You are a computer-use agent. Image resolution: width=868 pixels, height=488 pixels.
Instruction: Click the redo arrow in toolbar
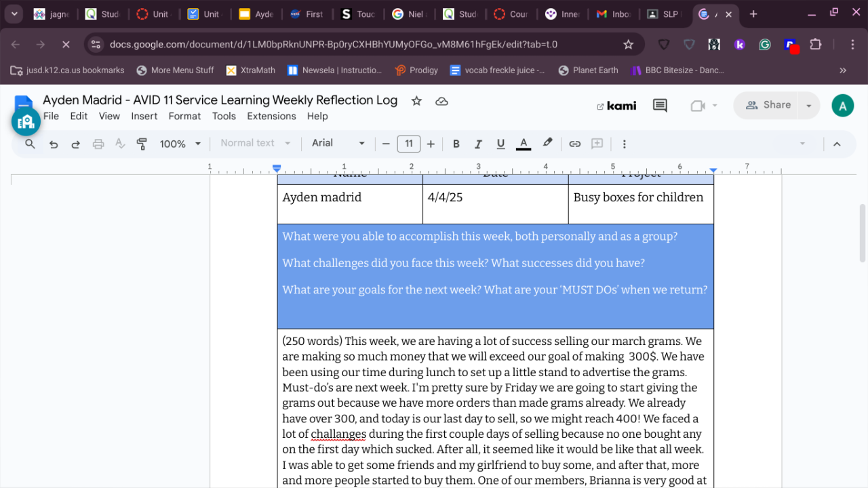[x=76, y=144]
